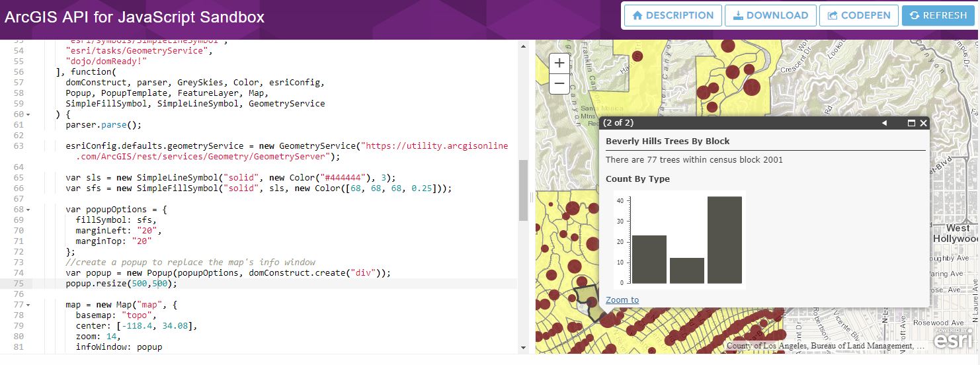Click 'var sls = new SimpleLineSymbol' line

(230, 178)
